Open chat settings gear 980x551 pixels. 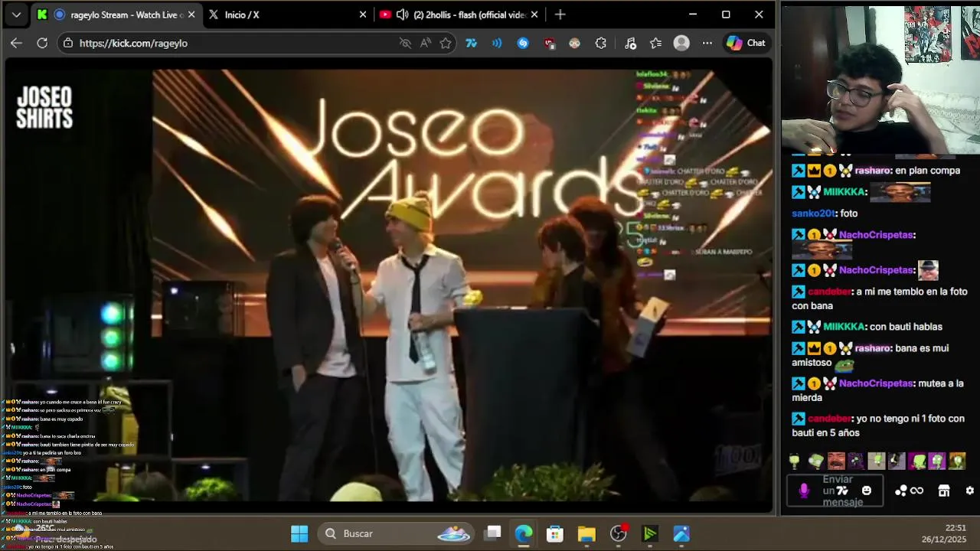click(x=970, y=491)
